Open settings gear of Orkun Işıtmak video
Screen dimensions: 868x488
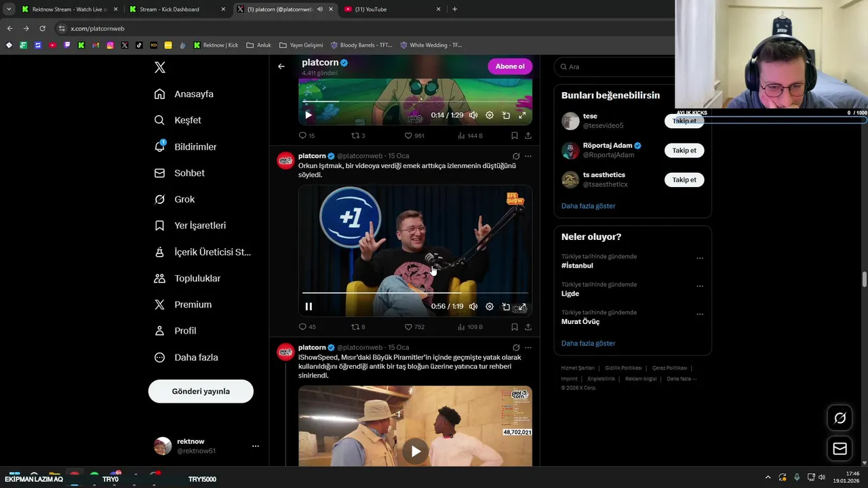click(x=490, y=306)
